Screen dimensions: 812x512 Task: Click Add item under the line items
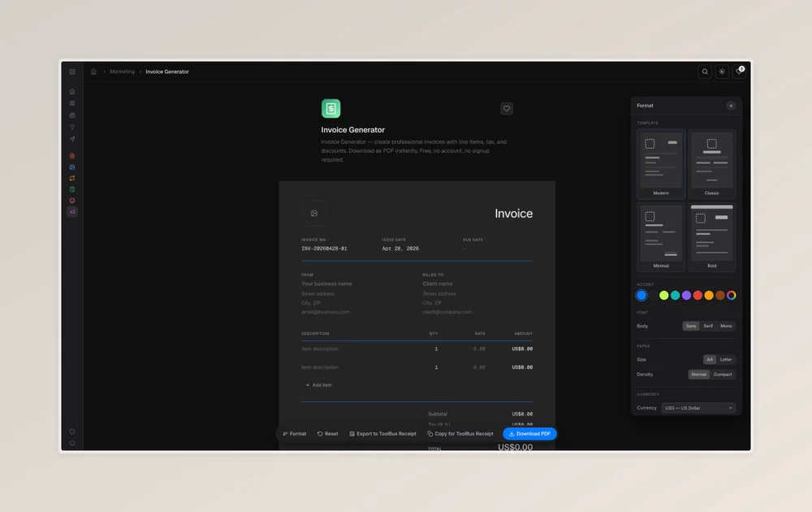click(318, 384)
